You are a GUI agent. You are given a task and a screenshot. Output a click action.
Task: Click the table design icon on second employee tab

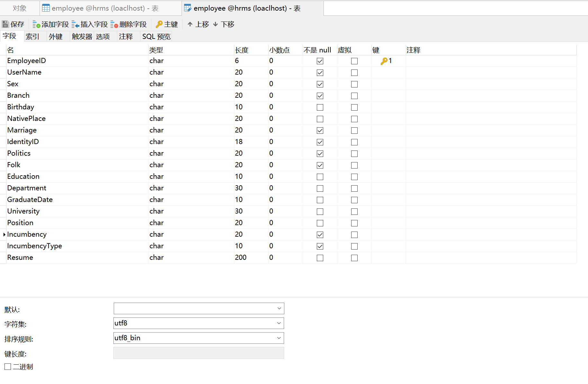tap(188, 8)
